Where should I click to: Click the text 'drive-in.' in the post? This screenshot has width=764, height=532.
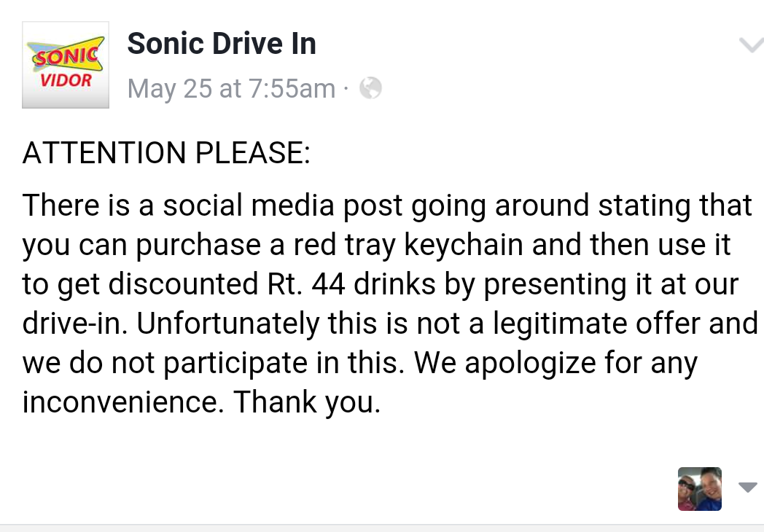(75, 323)
